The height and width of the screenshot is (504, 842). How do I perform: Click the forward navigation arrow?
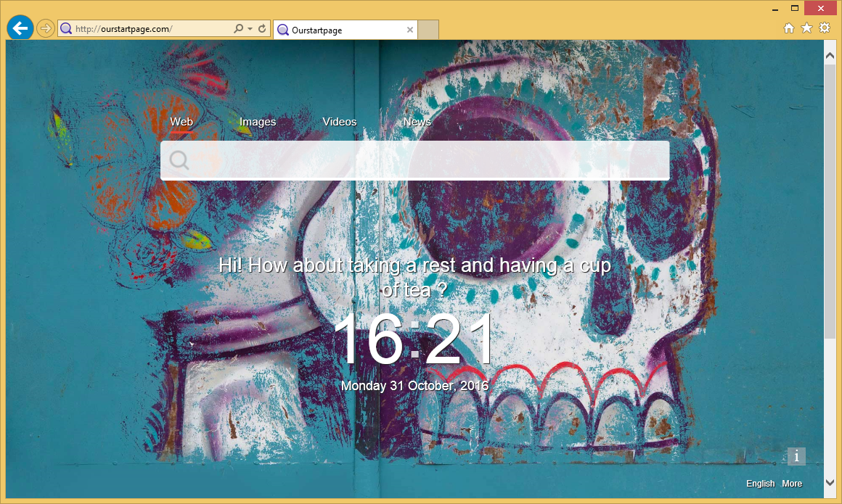[45, 28]
